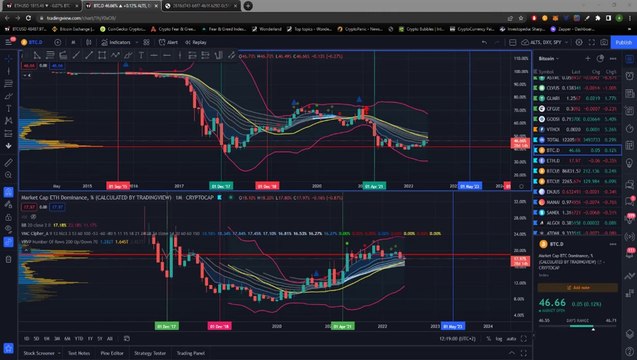Open the Pine Editor tab

pyautogui.click(x=112, y=353)
